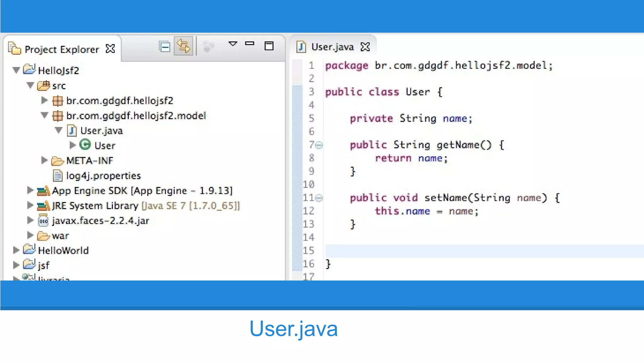This screenshot has width=644, height=362.
Task: Click App Engine SDK library icon
Action: tap(43, 190)
